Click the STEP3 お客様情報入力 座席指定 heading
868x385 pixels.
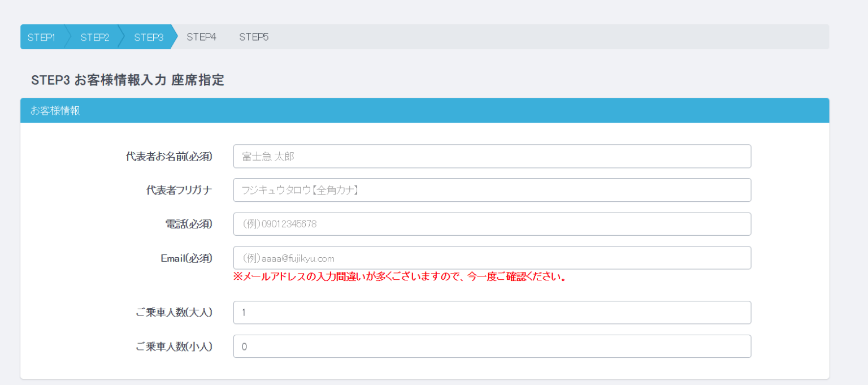[x=128, y=81]
